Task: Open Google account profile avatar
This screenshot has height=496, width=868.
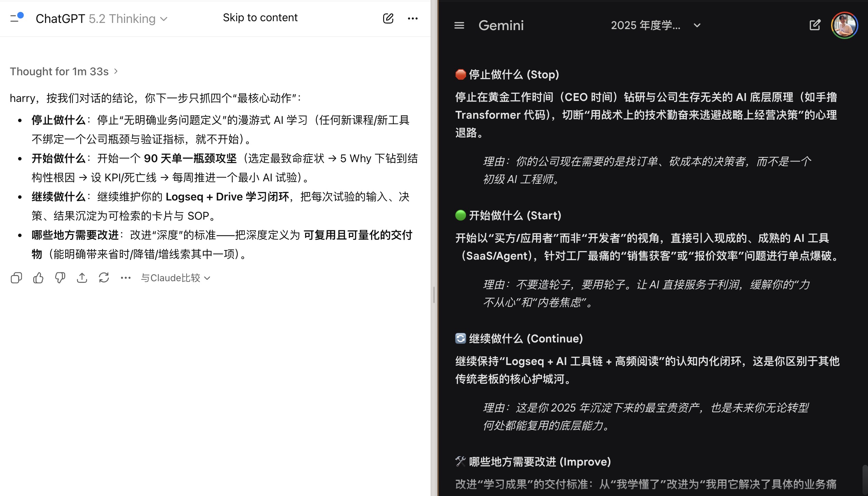Action: [844, 25]
